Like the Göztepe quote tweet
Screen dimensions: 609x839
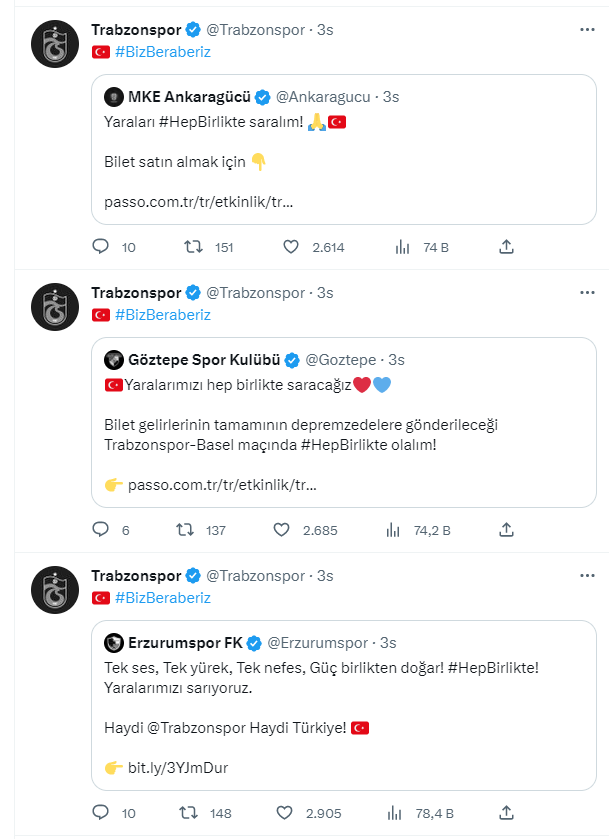(281, 530)
